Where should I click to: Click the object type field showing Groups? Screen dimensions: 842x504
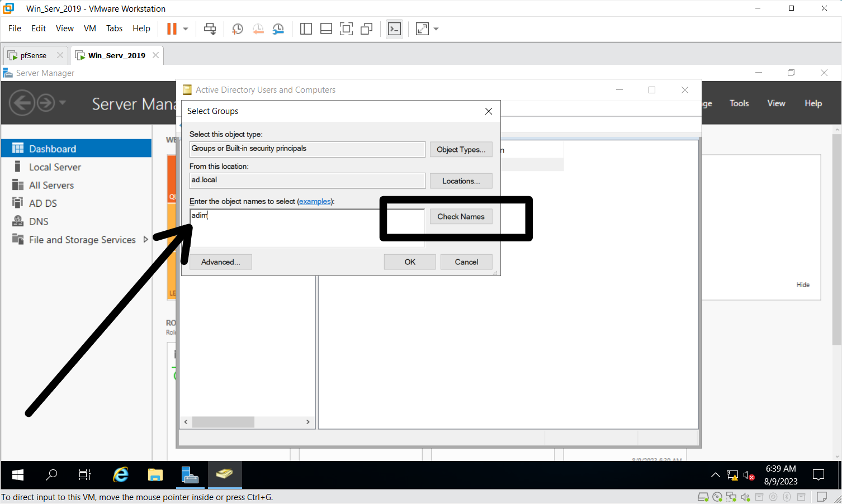[x=307, y=149]
